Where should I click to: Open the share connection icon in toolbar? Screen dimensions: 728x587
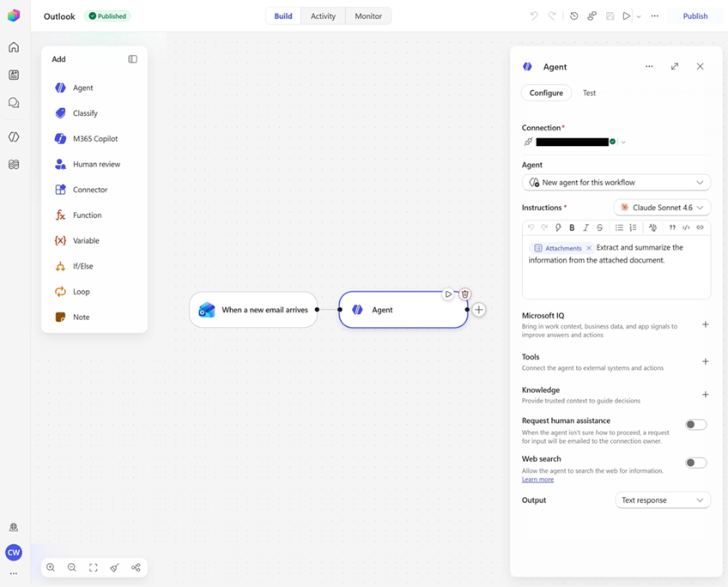pyautogui.click(x=592, y=15)
